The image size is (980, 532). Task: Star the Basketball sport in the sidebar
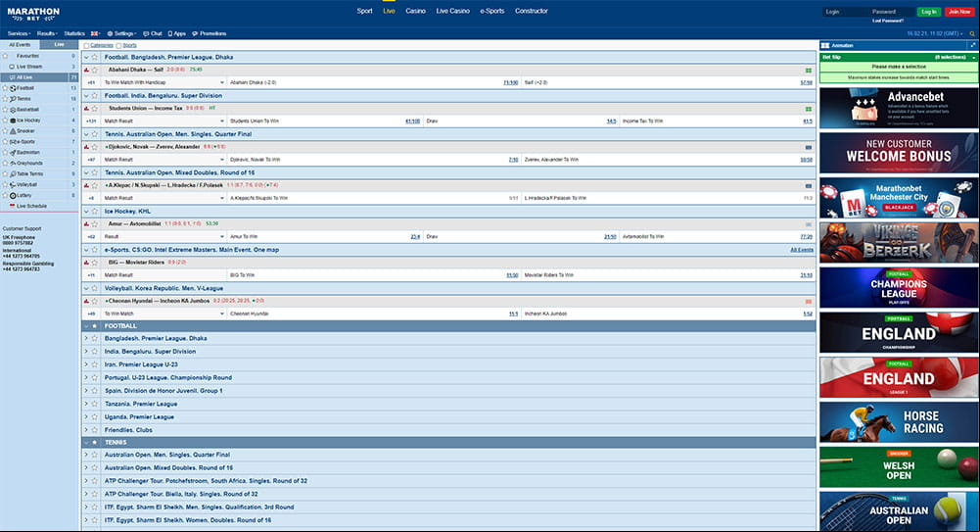(x=5, y=110)
